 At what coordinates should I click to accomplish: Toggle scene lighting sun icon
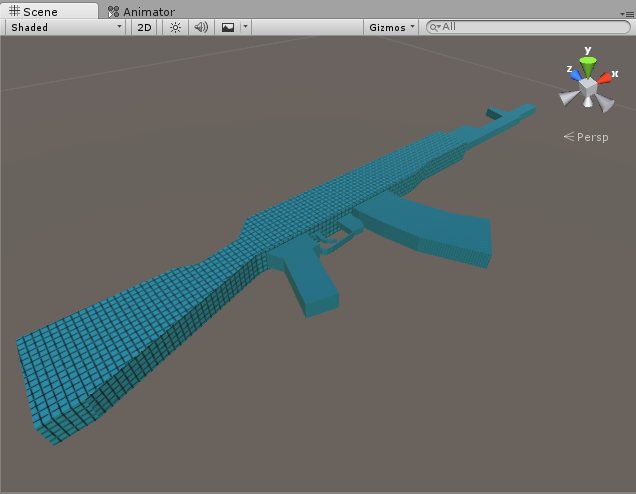coord(175,27)
